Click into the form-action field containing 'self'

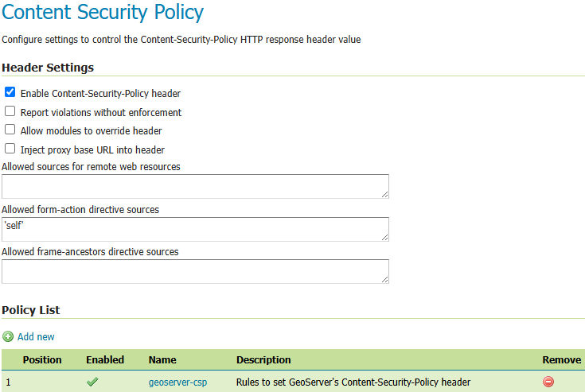[194, 229]
